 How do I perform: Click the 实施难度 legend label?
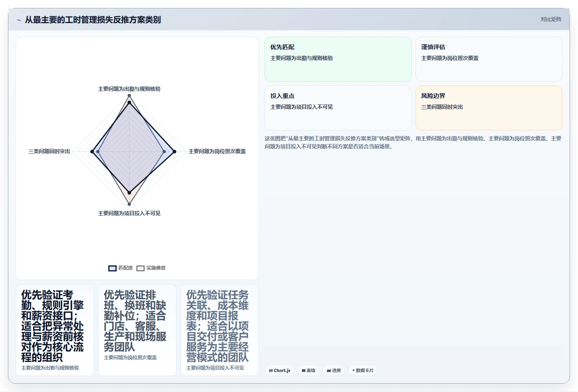[156, 268]
